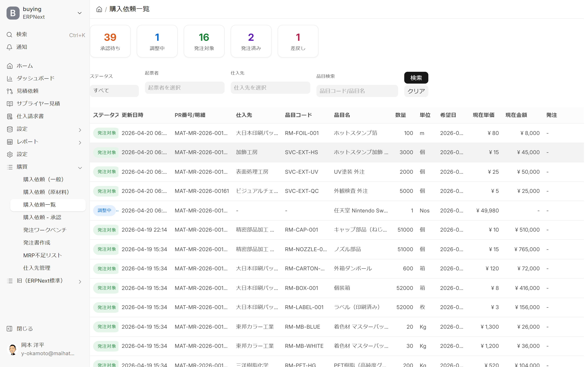Expand the buying workspace switcher chevron
Screen dimensions: 588x367
(x=79, y=13)
